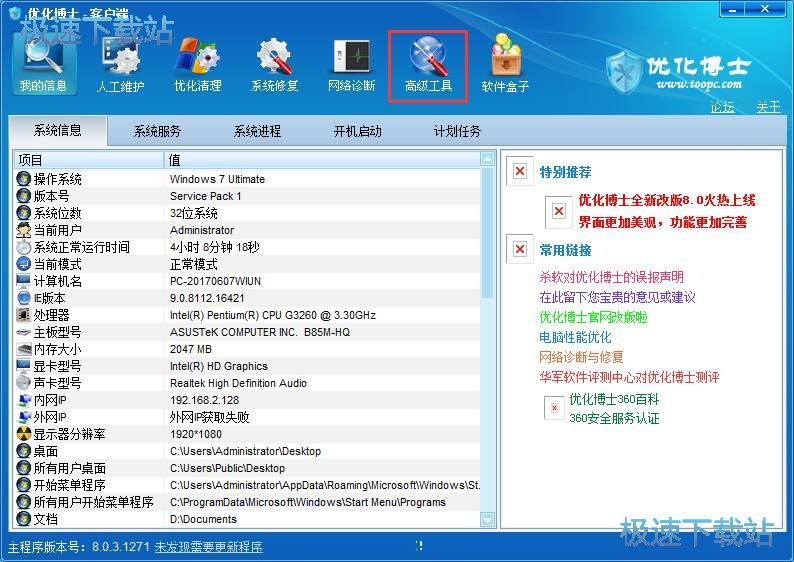Click 未发现需要更新程序 status link

pyautogui.click(x=209, y=547)
